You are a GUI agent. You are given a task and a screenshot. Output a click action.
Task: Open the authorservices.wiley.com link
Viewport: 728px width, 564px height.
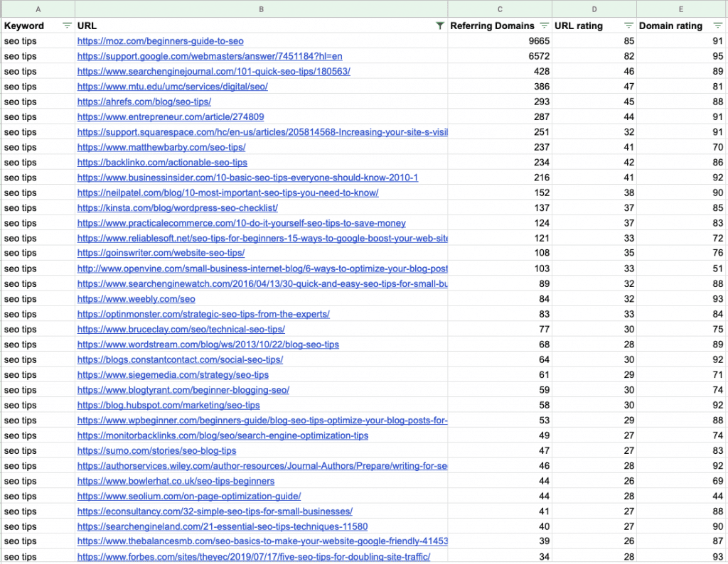[262, 466]
